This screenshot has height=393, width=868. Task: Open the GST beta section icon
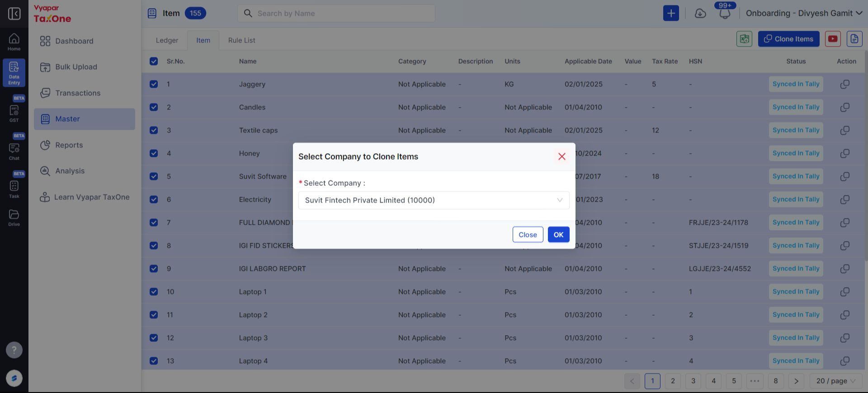coord(14,113)
